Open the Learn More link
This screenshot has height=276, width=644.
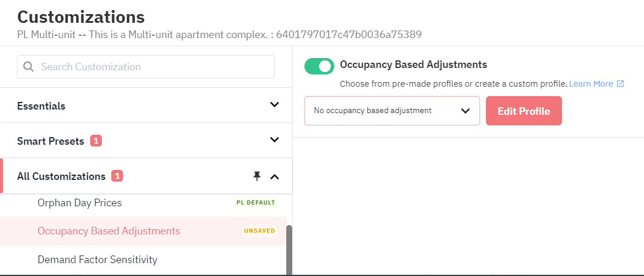[591, 84]
